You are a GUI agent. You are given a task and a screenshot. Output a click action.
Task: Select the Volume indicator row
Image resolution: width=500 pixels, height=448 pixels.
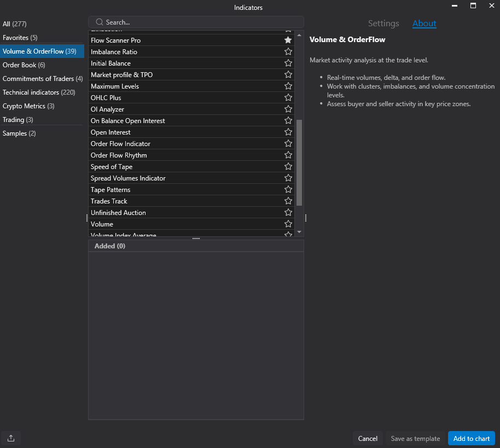(191, 224)
